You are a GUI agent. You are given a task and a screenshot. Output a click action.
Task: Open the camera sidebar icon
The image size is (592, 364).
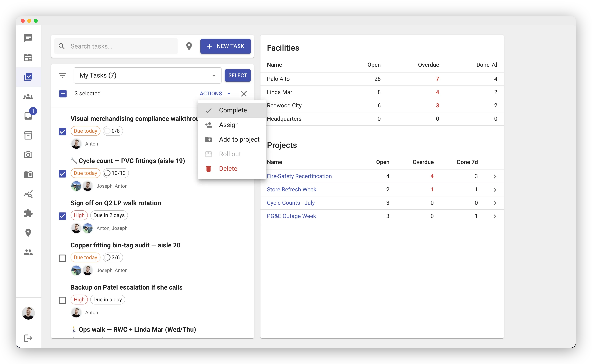(28, 155)
